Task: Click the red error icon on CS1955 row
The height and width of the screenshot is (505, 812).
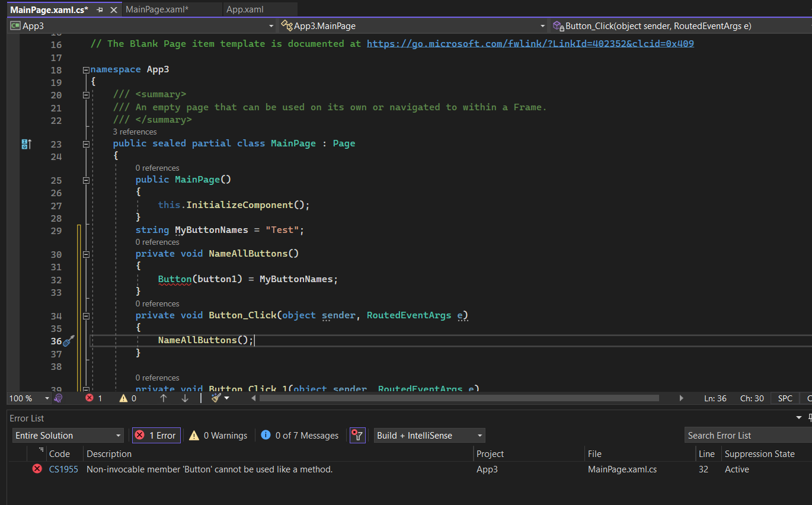Action: pos(37,469)
